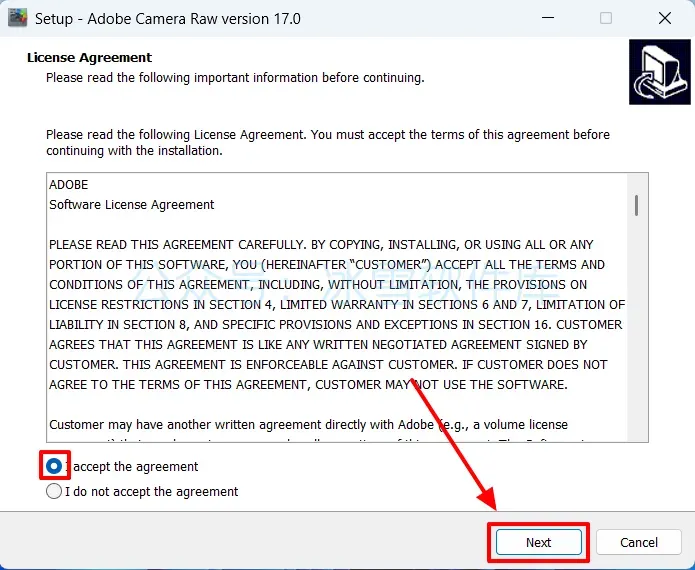The image size is (695, 570).
Task: Click the setup app icon in title bar
Action: [x=18, y=18]
